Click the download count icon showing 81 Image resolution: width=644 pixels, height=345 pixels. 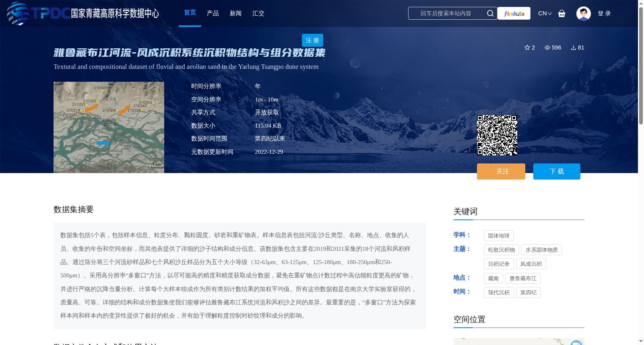tap(574, 48)
